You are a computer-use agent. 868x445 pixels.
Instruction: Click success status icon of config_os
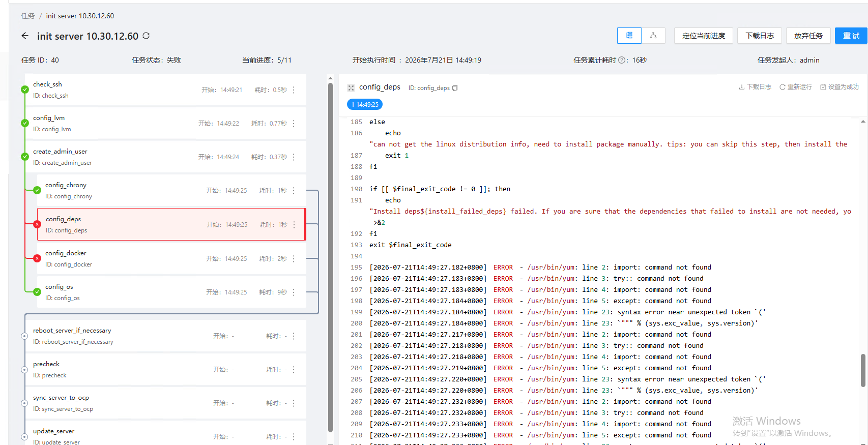click(x=37, y=292)
